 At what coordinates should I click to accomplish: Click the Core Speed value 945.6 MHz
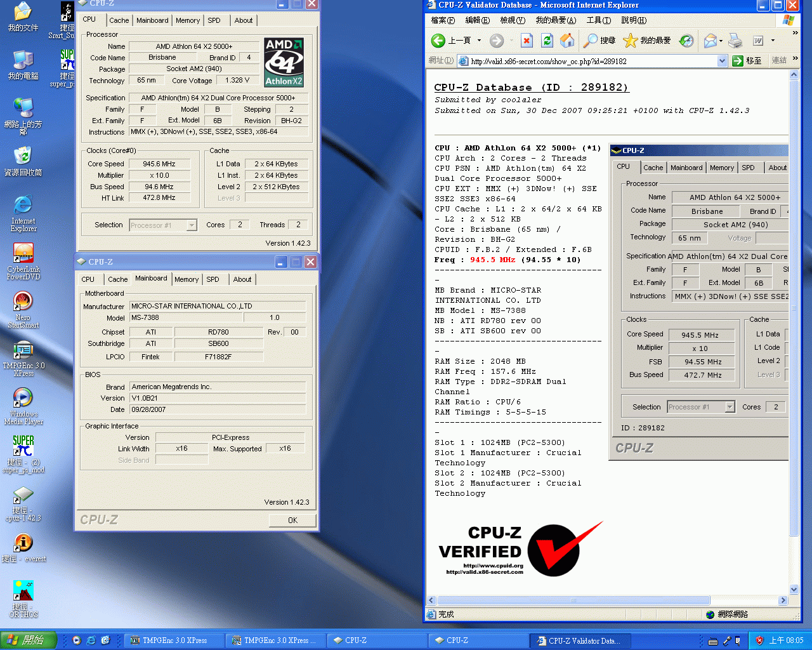[159, 164]
